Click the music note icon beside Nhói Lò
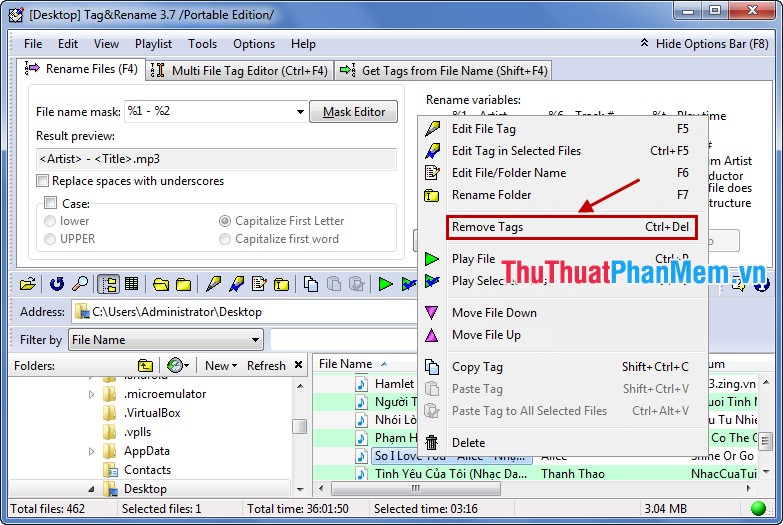783x525 pixels. click(361, 420)
